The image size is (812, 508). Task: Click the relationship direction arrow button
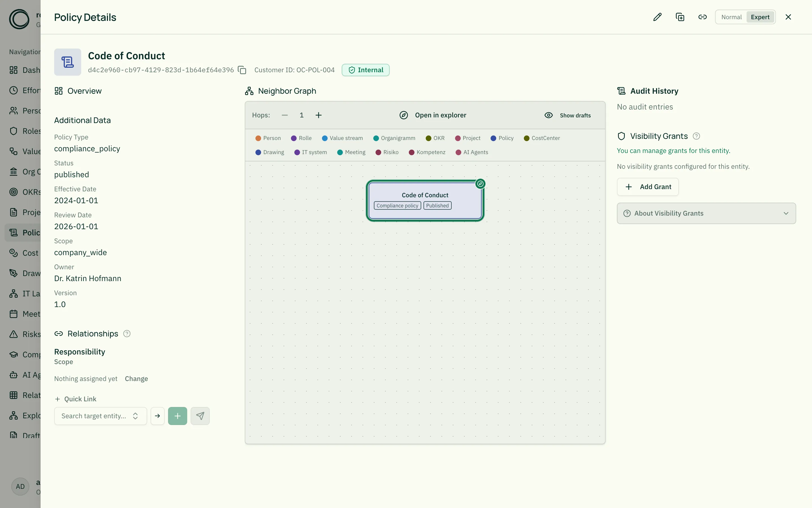(x=157, y=416)
